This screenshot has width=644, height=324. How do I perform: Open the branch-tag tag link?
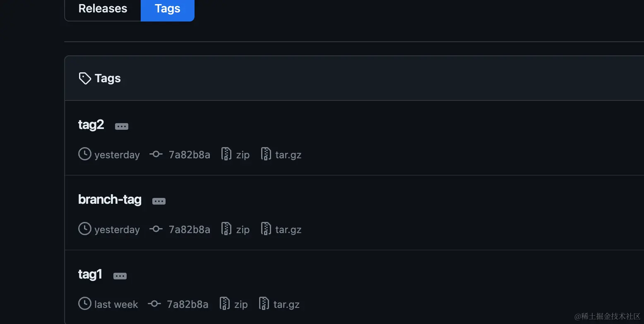(x=110, y=199)
